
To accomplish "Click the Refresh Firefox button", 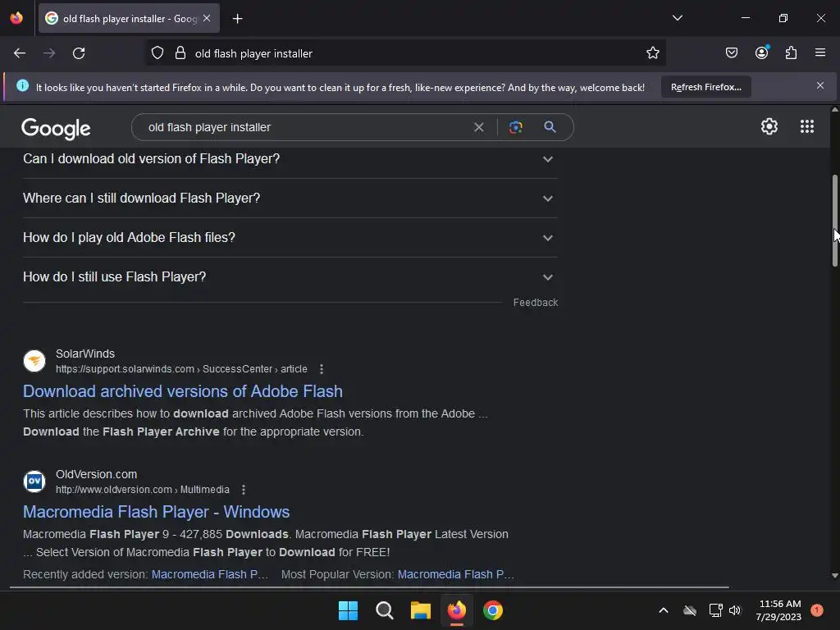I will 706,87.
